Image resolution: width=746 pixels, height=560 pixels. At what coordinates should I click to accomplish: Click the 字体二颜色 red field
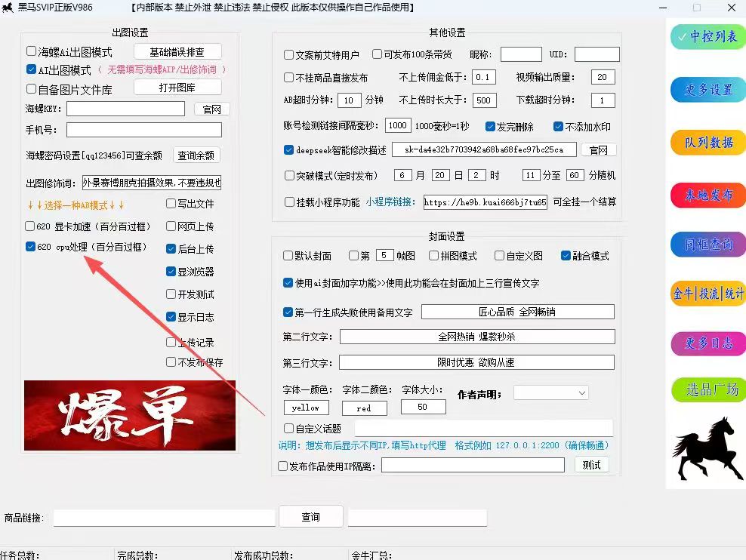pyautogui.click(x=365, y=408)
